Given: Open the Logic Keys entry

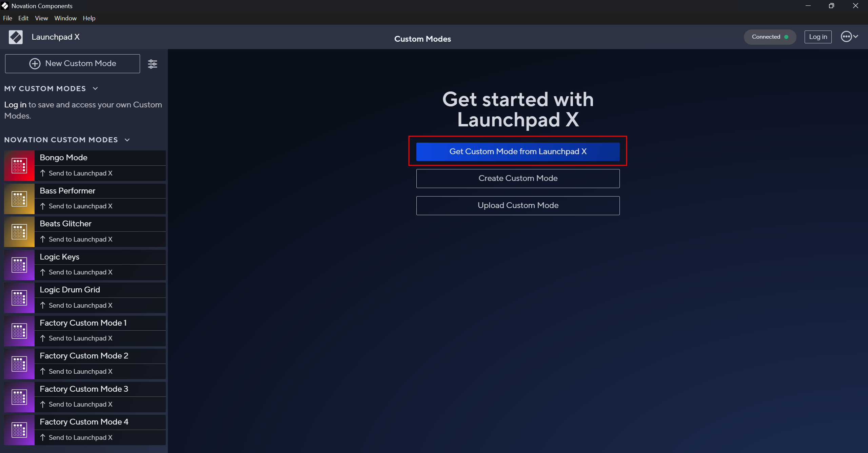Looking at the screenshot, I should [100, 257].
